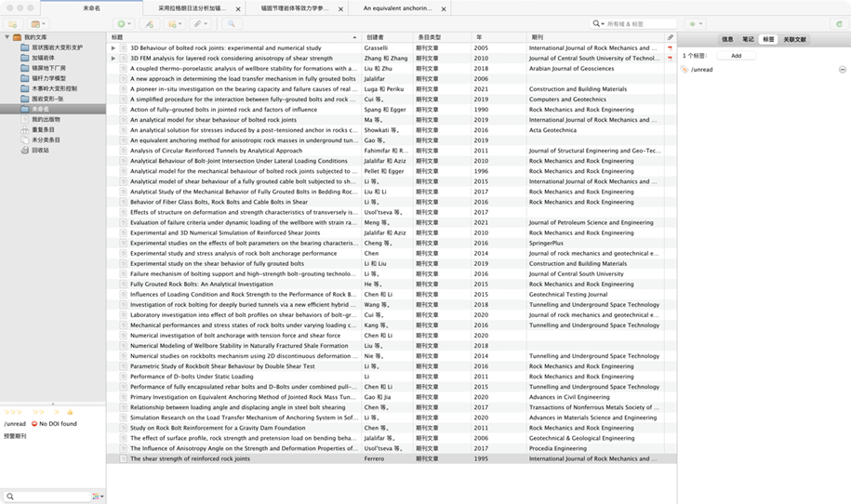Select the 围岩变形-张 collection folder

(x=47, y=99)
